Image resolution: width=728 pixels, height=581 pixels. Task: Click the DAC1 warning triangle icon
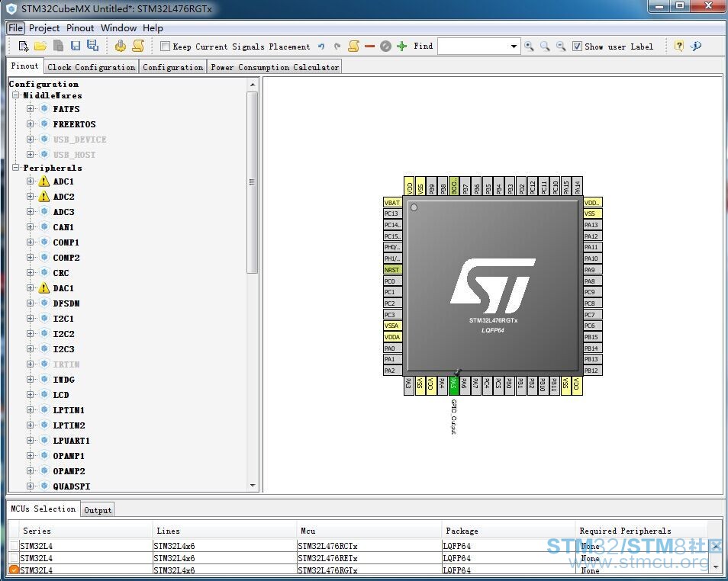43,287
